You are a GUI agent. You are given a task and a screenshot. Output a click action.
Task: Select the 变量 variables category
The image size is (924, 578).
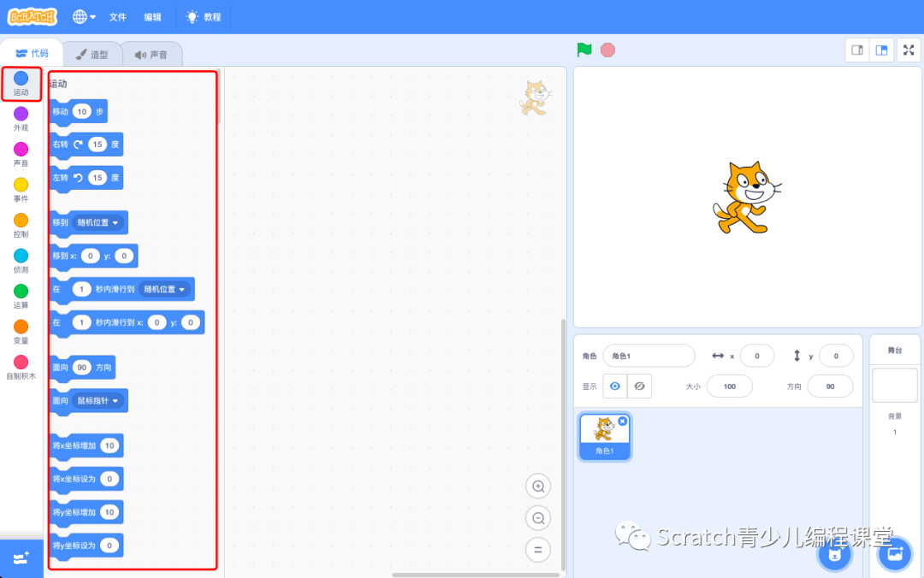pyautogui.click(x=21, y=332)
